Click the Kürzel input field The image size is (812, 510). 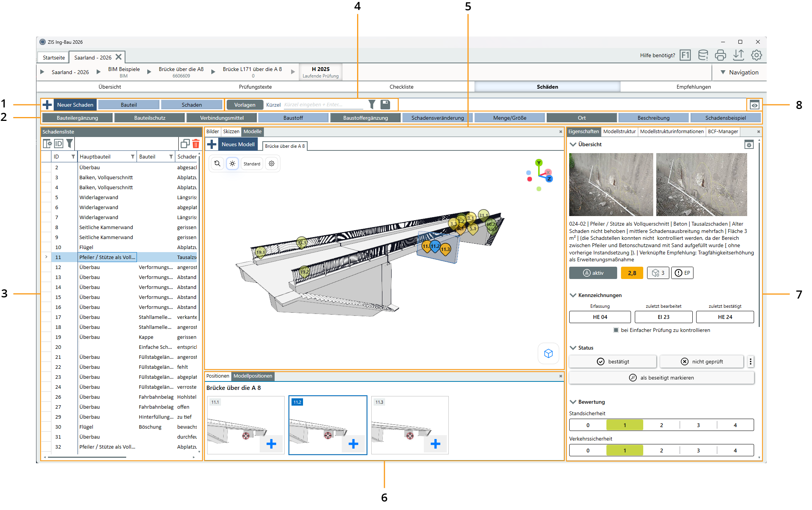point(323,104)
